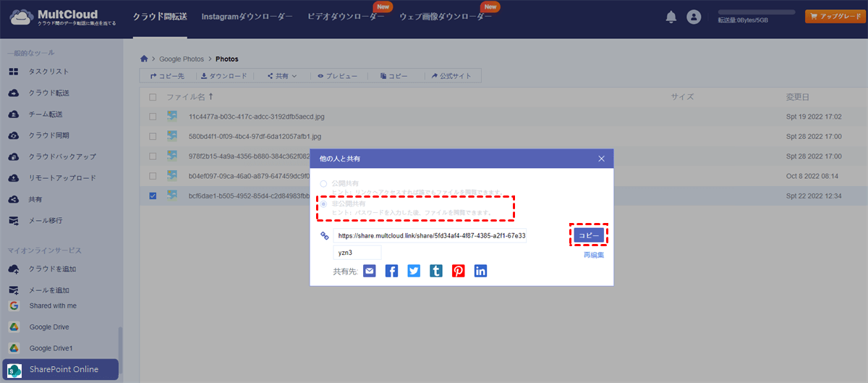The height and width of the screenshot is (383, 868).
Task: Switch to ウェブ画像ダウンローダー tab
Action: click(x=446, y=17)
